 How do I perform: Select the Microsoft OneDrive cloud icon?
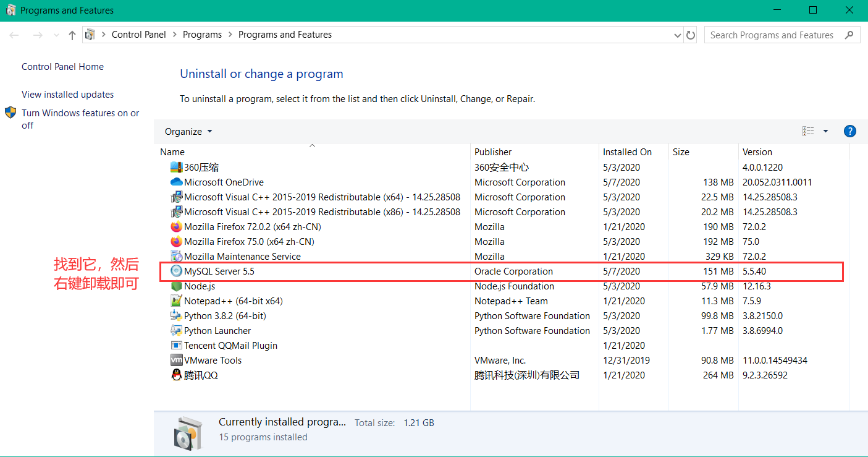176,182
